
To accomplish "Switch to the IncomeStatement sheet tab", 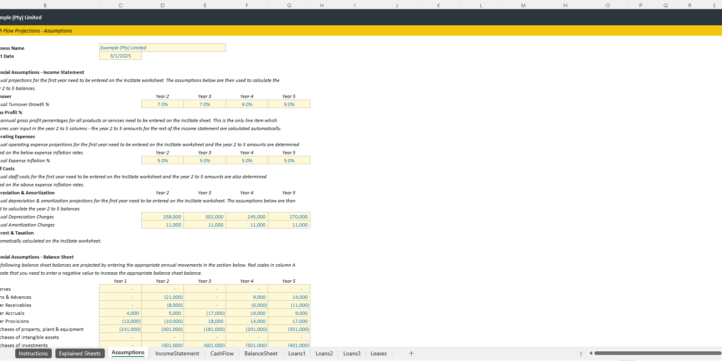I will [177, 353].
